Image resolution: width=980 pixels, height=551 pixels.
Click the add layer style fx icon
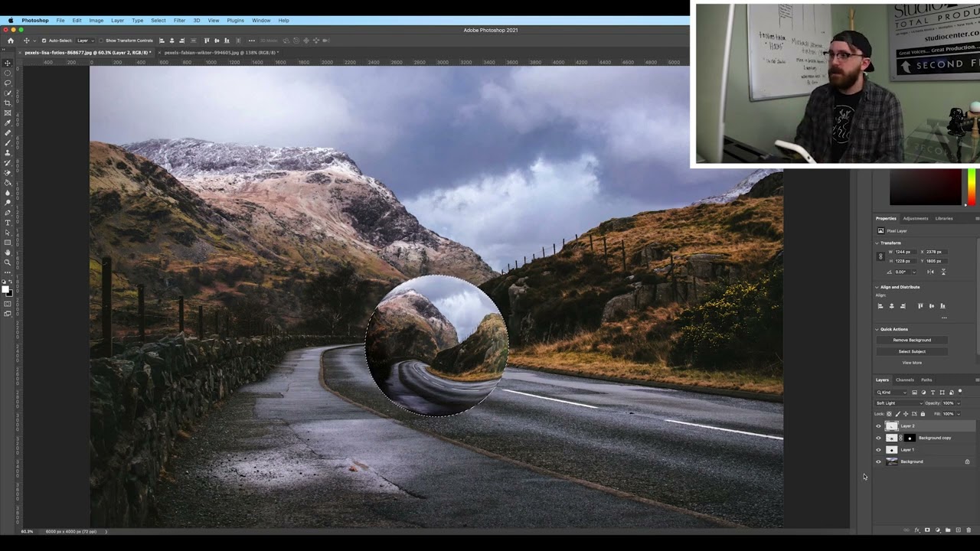pyautogui.click(x=917, y=530)
